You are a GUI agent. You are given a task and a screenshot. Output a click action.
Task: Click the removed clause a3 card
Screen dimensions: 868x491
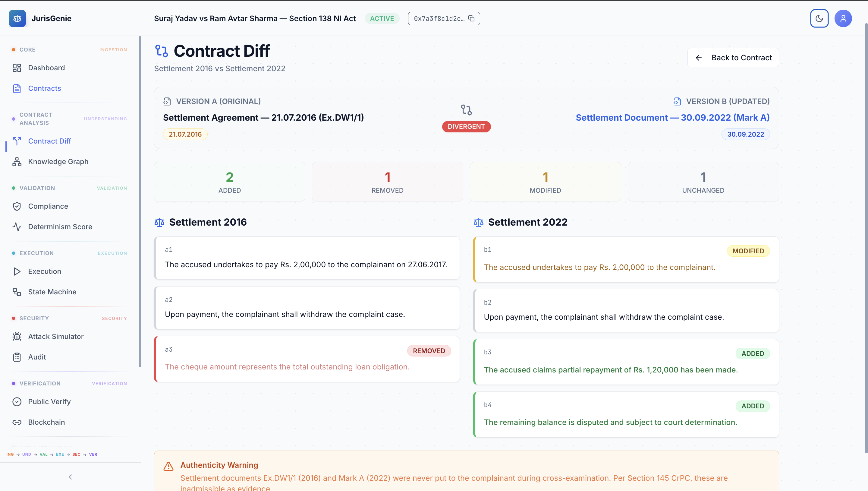(307, 359)
